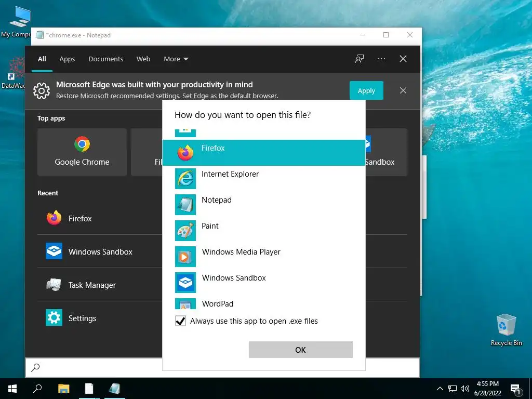Open Google Chrome from Top apps
Viewport: 532px width, 399px height.
[x=82, y=152]
